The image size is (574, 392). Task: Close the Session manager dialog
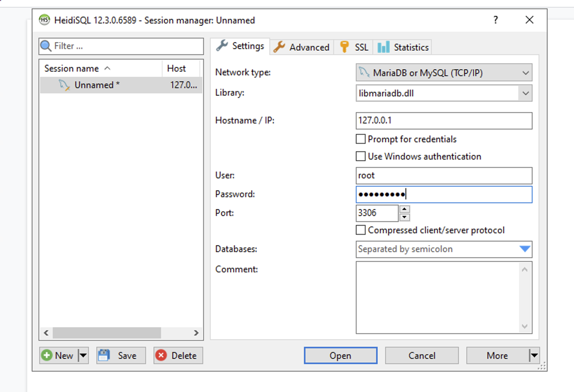pyautogui.click(x=529, y=20)
